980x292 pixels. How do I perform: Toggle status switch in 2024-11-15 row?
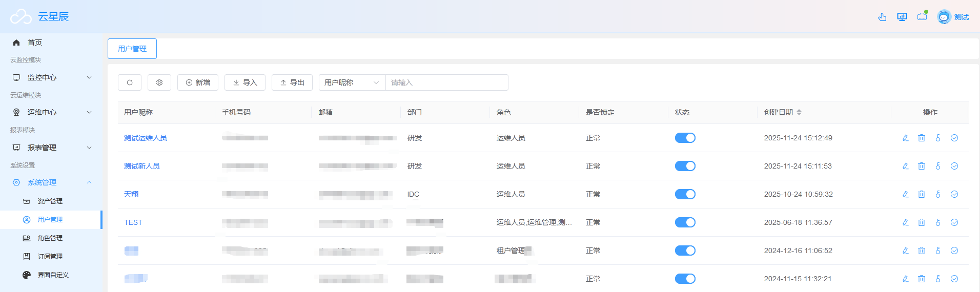tap(685, 279)
